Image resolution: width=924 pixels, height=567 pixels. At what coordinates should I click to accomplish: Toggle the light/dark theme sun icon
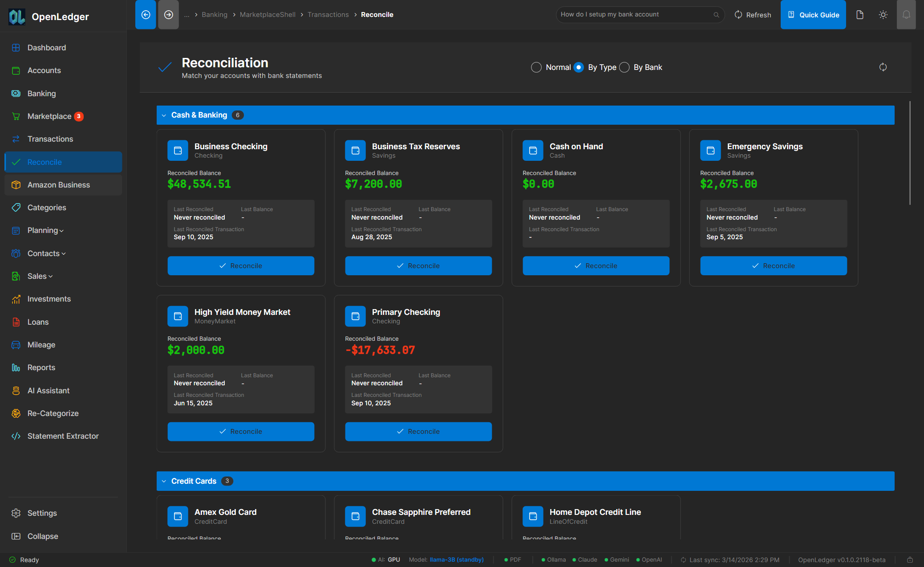point(883,15)
